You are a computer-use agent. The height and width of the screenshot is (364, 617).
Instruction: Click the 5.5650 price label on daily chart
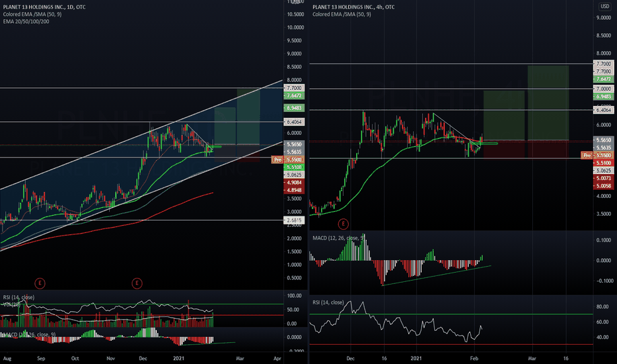pyautogui.click(x=294, y=144)
